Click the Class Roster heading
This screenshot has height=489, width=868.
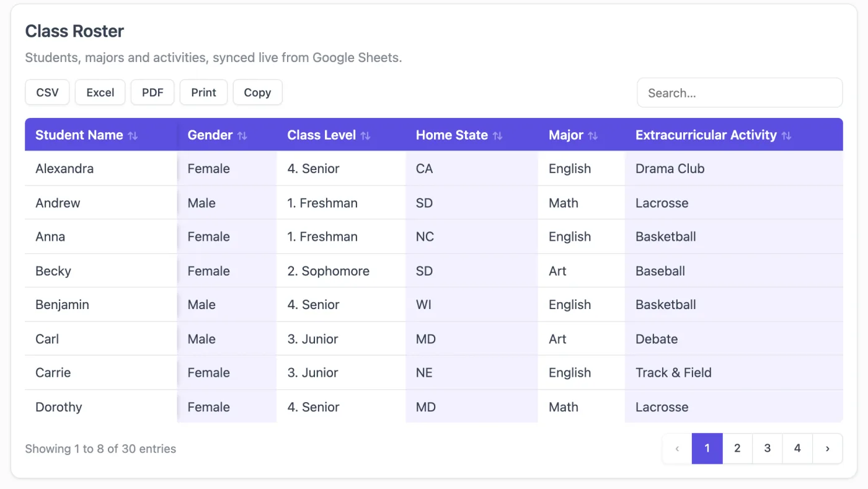(x=74, y=31)
